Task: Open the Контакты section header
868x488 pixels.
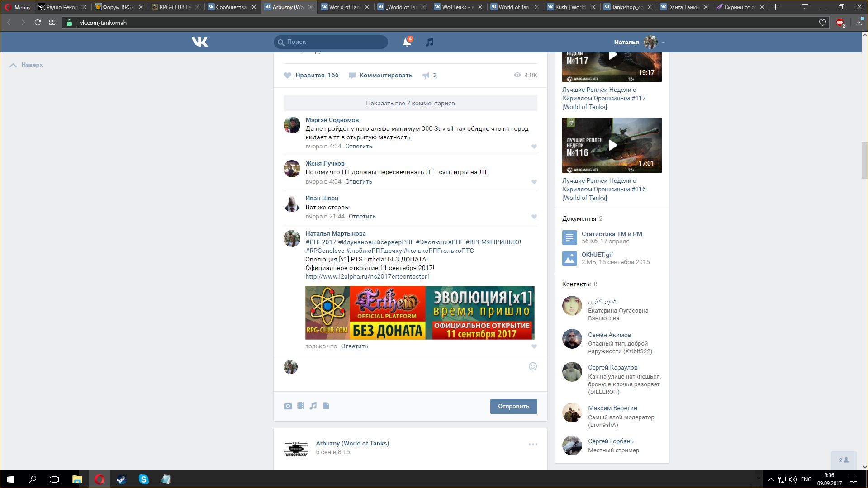Action: click(576, 284)
